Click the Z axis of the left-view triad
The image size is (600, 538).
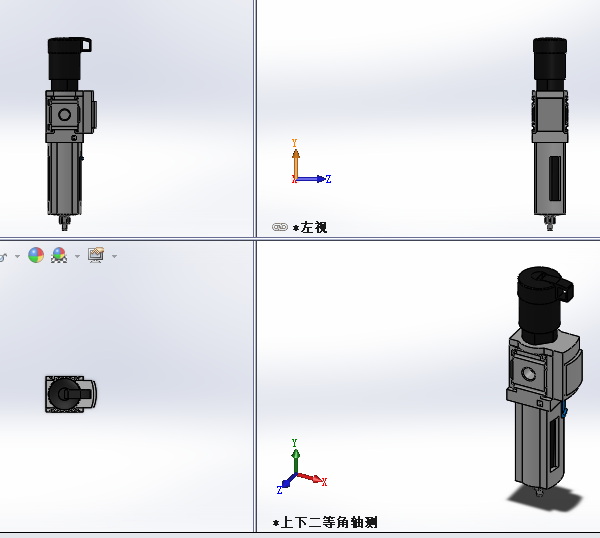click(x=314, y=179)
